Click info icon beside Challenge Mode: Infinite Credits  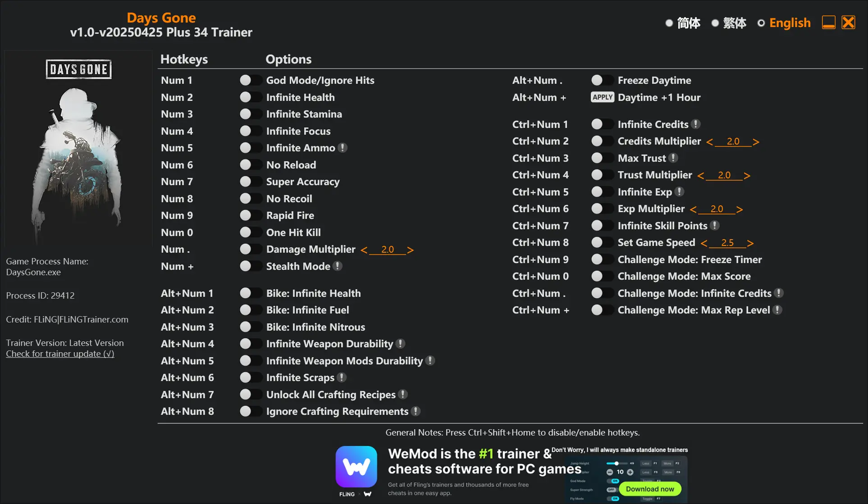779,293
